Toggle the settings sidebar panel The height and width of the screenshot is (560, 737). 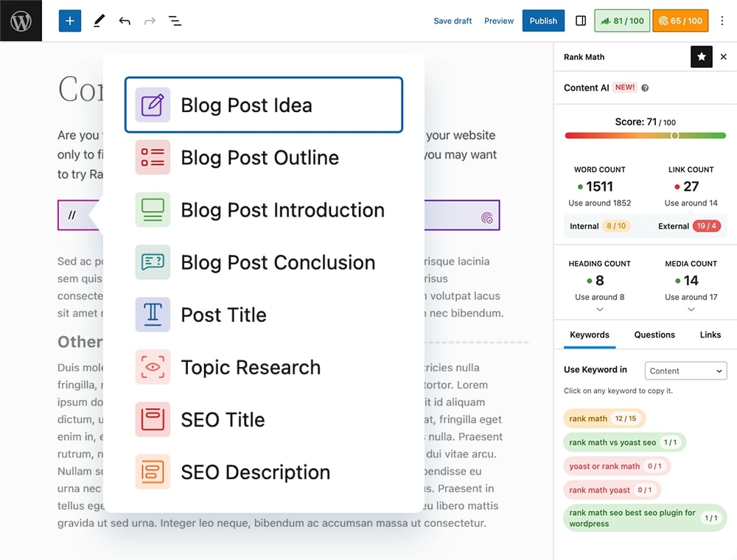[580, 21]
